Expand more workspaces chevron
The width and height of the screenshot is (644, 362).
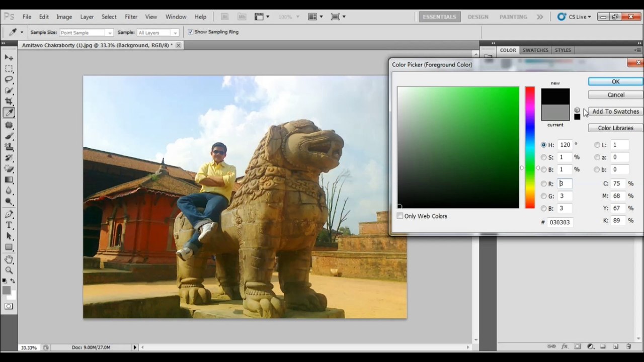[540, 17]
